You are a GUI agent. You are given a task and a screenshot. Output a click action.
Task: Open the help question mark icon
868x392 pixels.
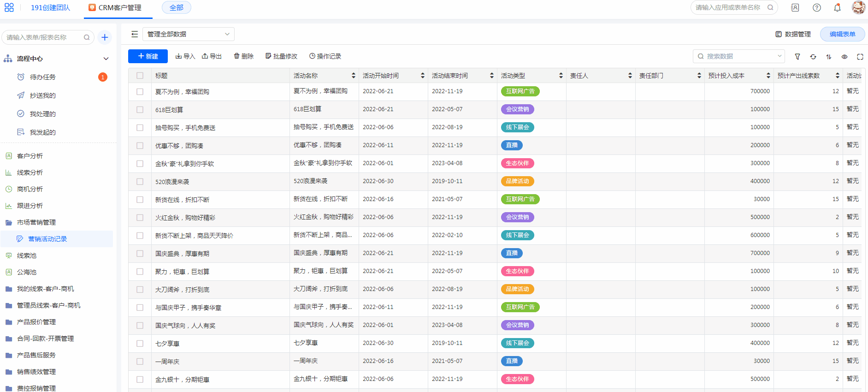(817, 8)
